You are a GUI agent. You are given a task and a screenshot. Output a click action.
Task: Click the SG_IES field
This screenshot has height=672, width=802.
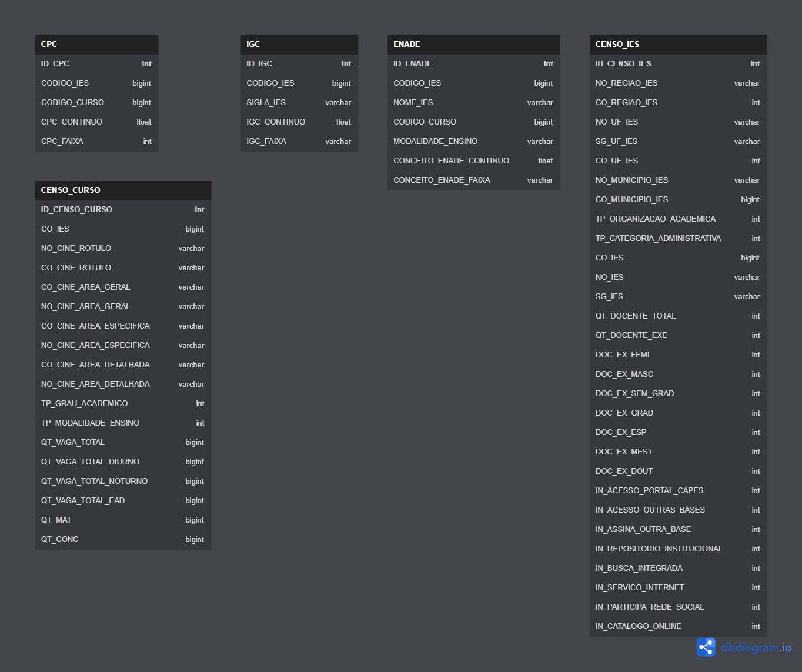679,297
